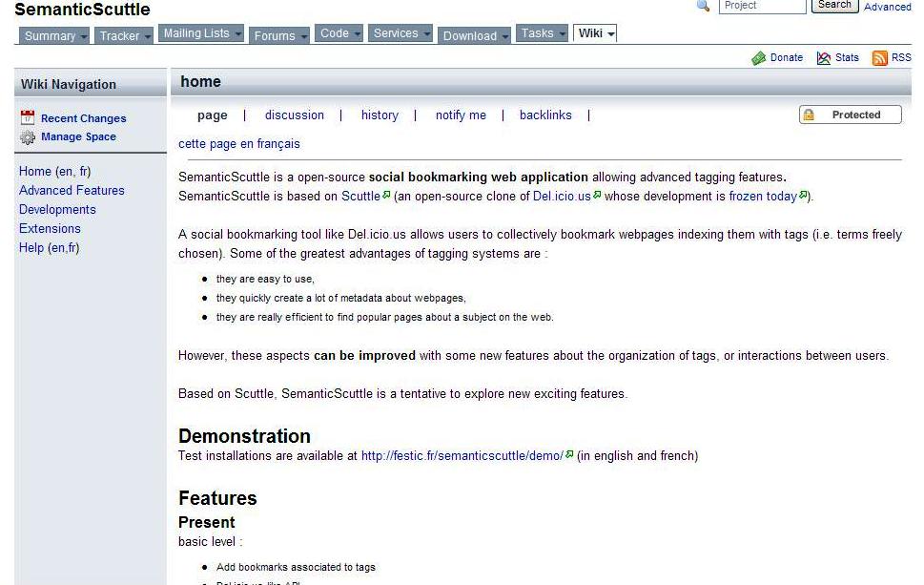Open 'cette page en français' link
The width and height of the screenshot is (924, 585).
[x=239, y=144]
